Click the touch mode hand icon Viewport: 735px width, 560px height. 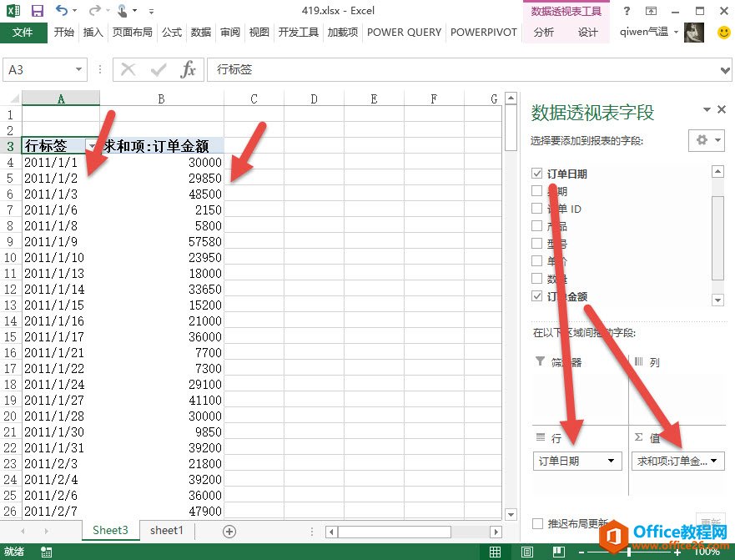[x=122, y=11]
